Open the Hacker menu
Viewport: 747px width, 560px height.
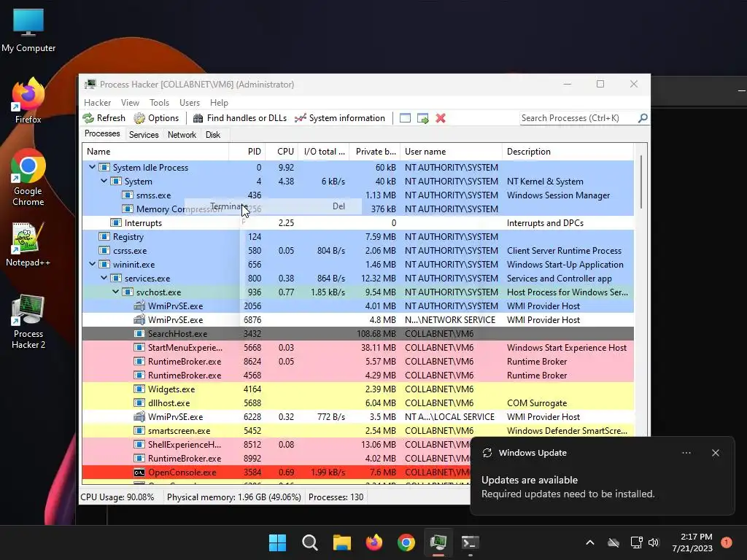97,103
